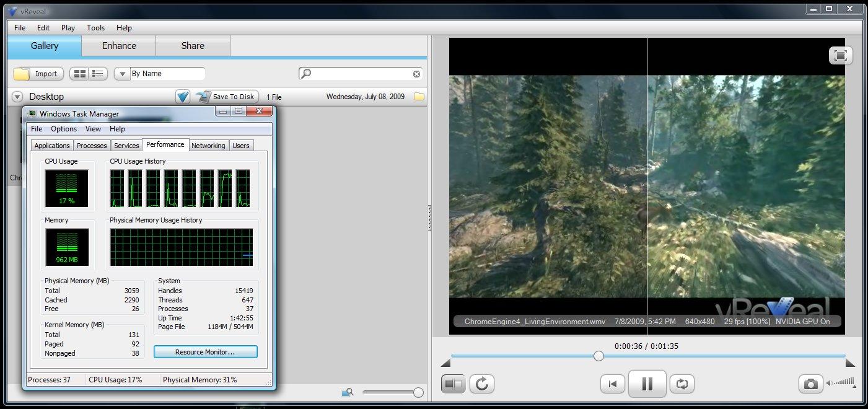The width and height of the screenshot is (868, 409).
Task: Toggle loop playback
Action: pyautogui.click(x=682, y=384)
